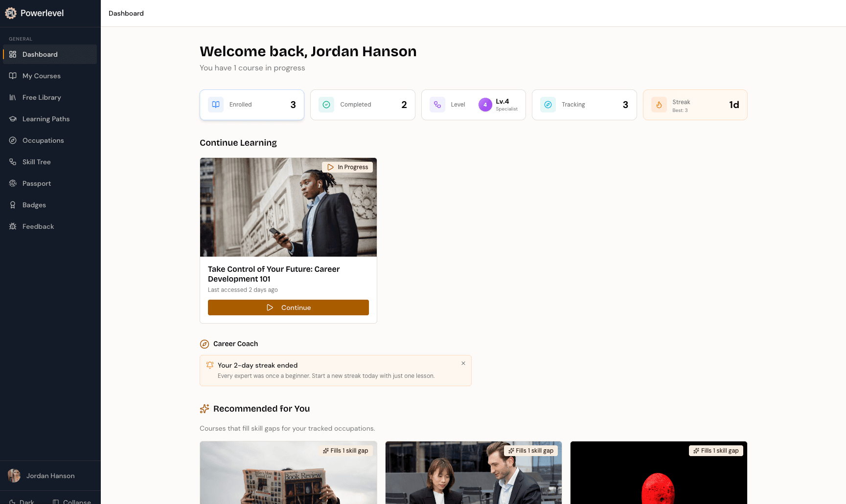Open the Free Library section
Screen dimensions: 846x504
click(x=42, y=97)
